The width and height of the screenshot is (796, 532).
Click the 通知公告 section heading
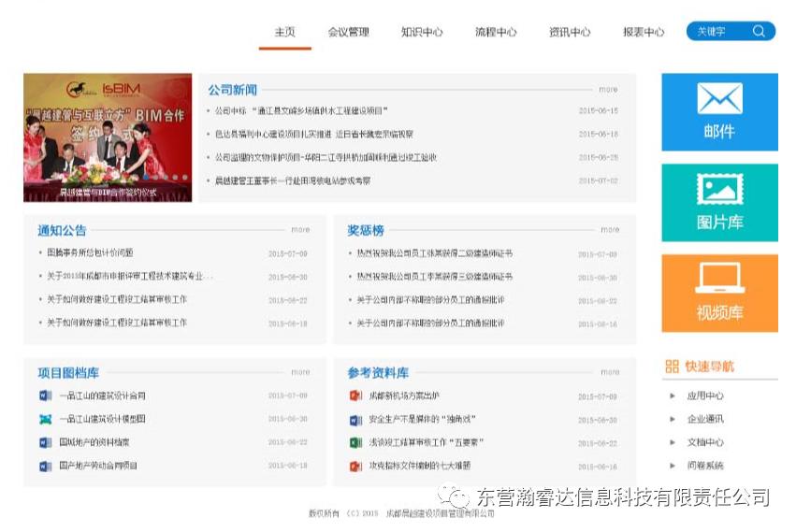(62, 230)
